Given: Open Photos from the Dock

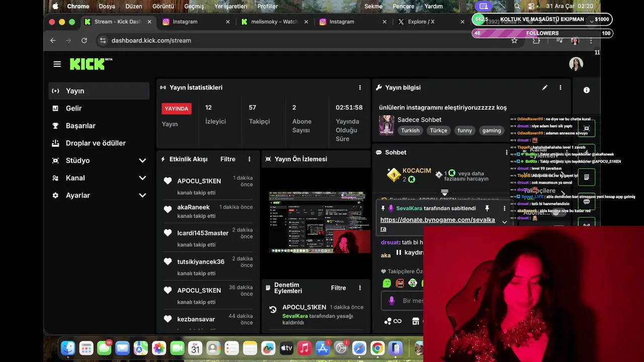Looking at the screenshot, I should point(159,348).
